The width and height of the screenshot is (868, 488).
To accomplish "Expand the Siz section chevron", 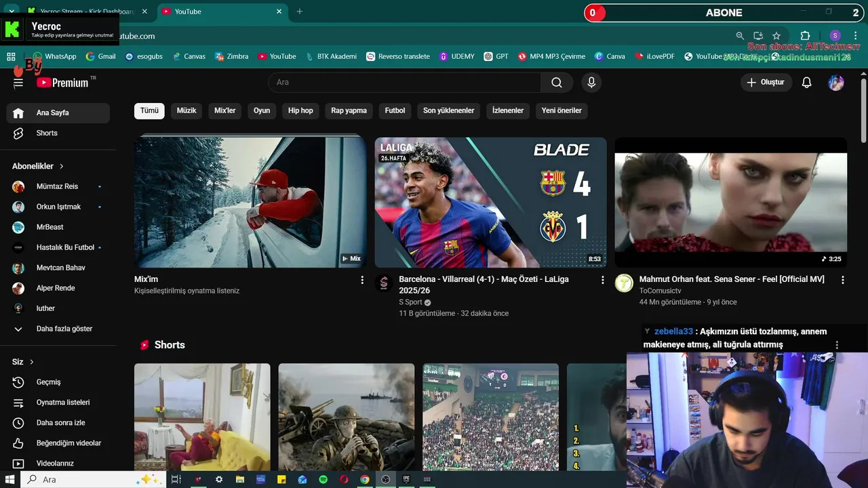I will point(31,362).
